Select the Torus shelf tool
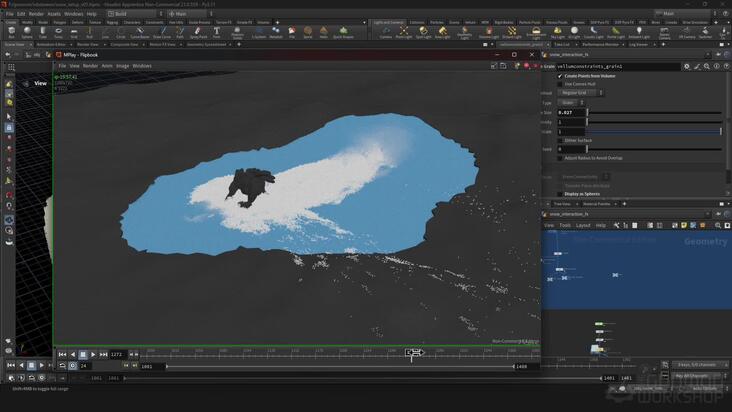732x412 pixels. pyautogui.click(x=58, y=32)
